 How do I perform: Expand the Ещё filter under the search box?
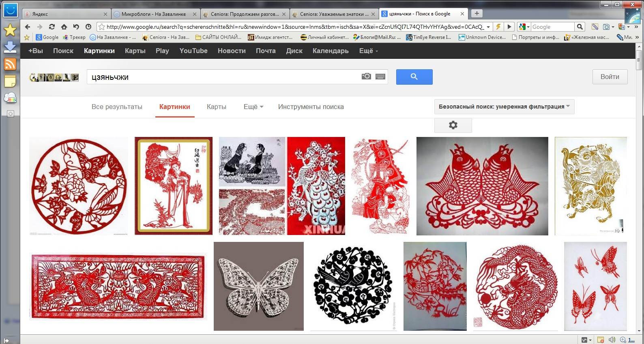point(253,107)
